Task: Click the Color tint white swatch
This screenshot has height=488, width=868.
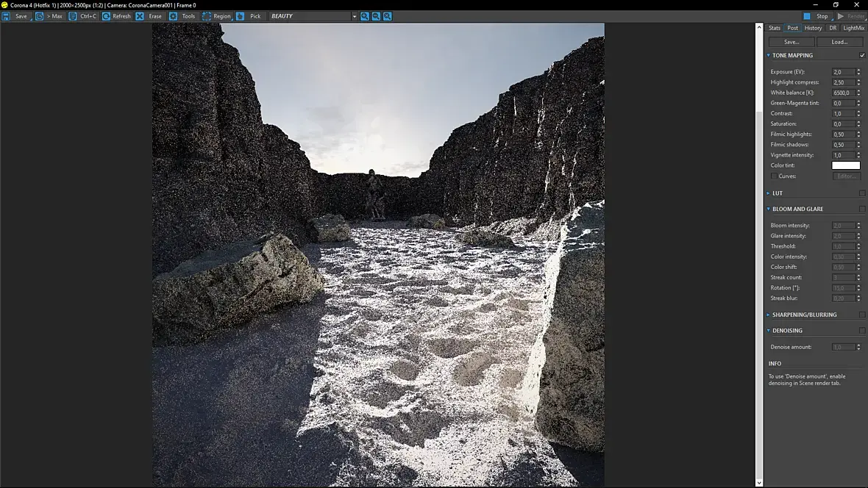Action: (x=846, y=165)
